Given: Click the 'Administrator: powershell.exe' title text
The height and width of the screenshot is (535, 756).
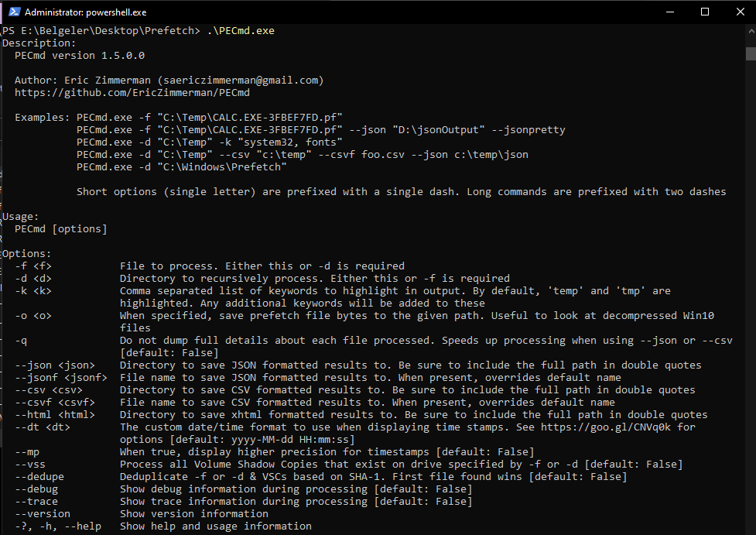Looking at the screenshot, I should click(x=85, y=12).
